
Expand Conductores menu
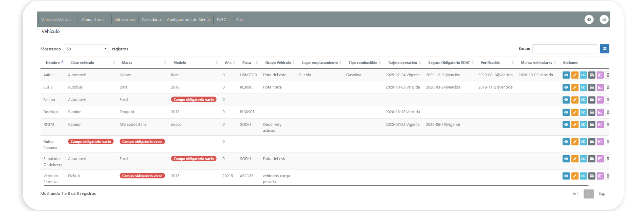pyautogui.click(x=95, y=20)
